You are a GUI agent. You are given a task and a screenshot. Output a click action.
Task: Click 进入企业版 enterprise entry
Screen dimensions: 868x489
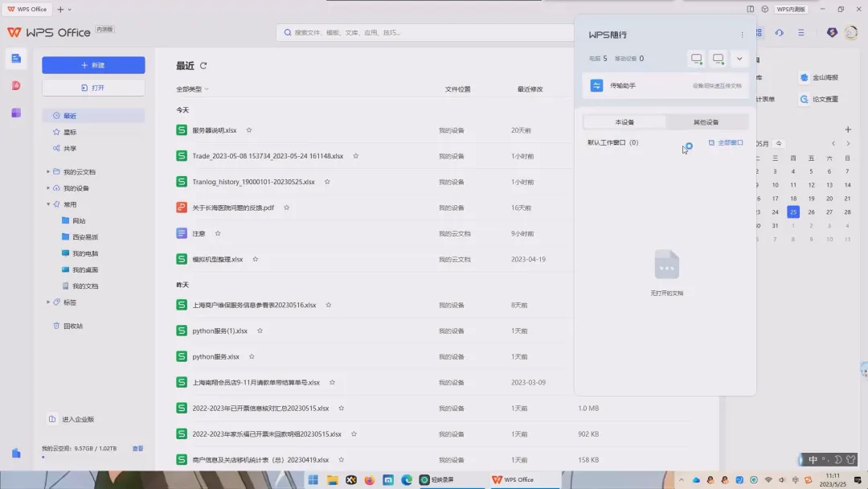coord(72,419)
